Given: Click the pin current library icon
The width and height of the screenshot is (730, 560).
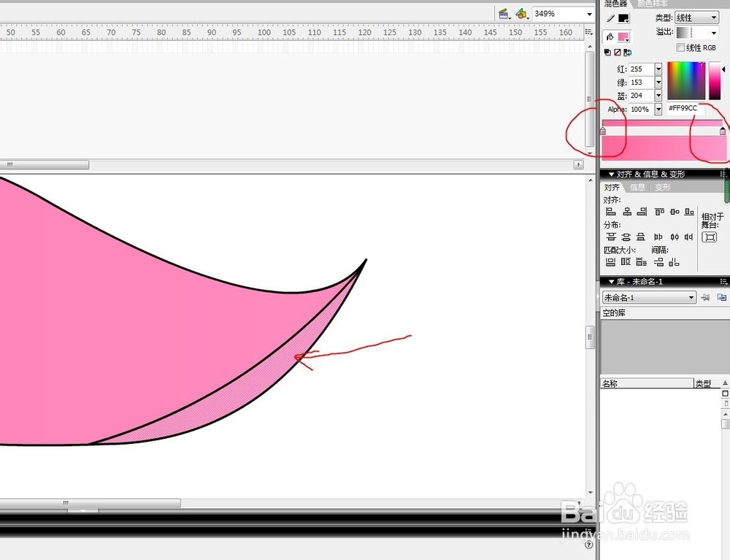Looking at the screenshot, I should 706,297.
